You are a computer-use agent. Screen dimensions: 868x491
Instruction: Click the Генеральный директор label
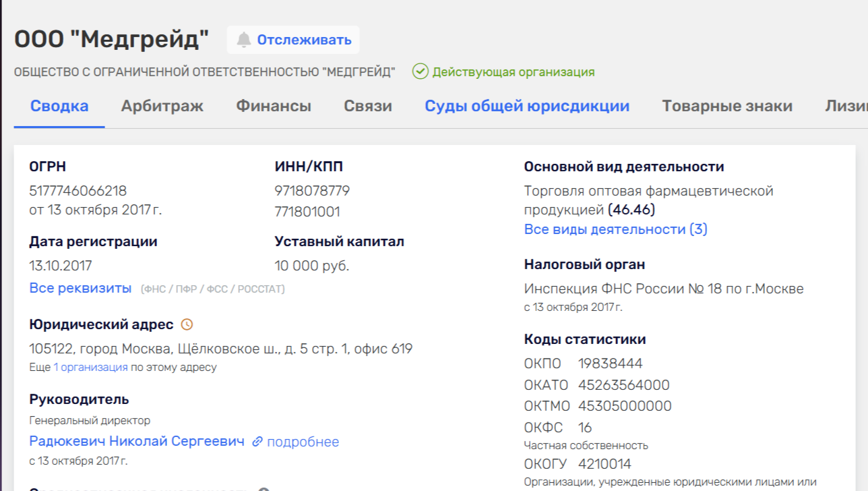(90, 420)
